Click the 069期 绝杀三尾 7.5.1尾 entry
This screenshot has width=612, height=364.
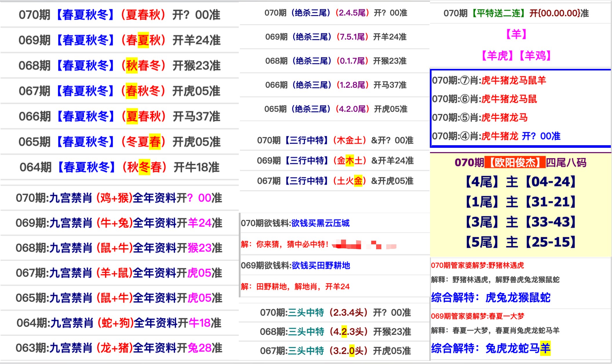(x=336, y=37)
